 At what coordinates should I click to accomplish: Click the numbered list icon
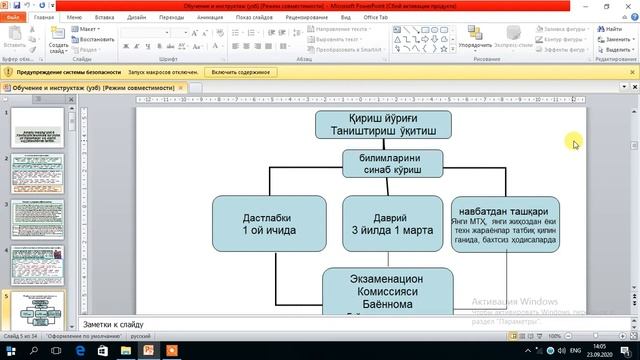click(252, 33)
